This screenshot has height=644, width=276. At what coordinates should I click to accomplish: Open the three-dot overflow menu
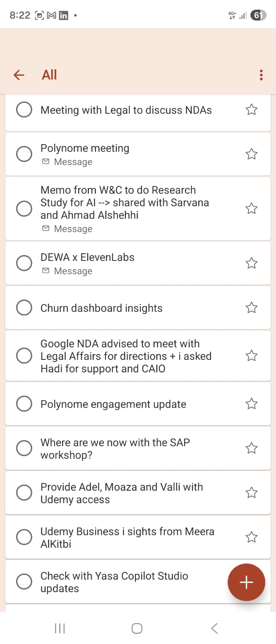click(261, 75)
